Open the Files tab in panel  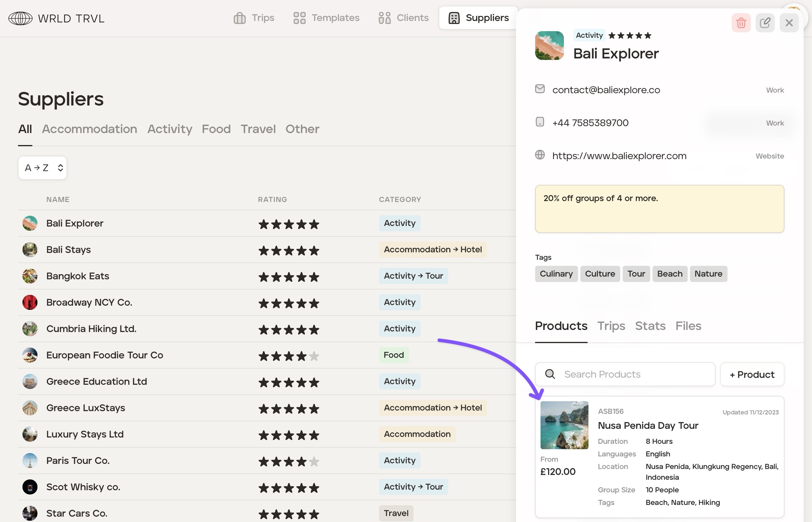688,326
